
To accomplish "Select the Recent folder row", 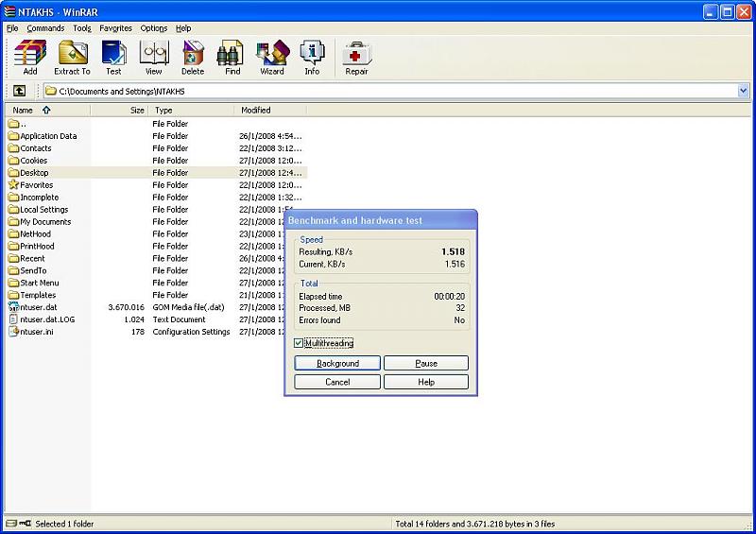I will (157, 259).
